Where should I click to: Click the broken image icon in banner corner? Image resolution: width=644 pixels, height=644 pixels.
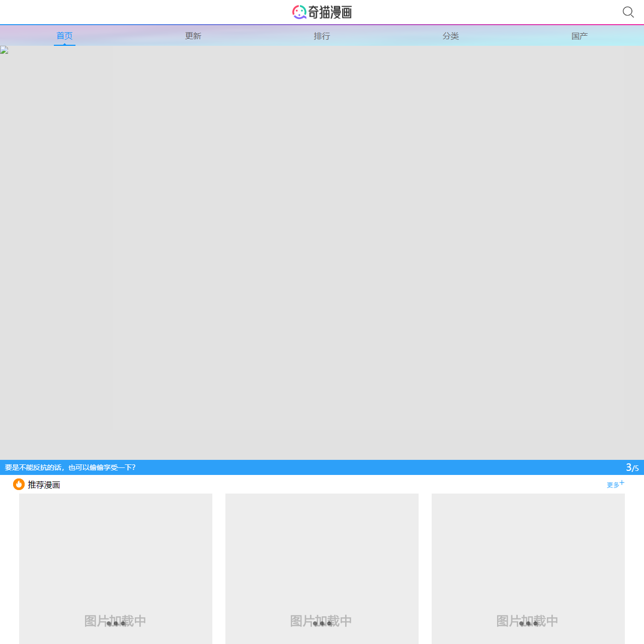tap(4, 50)
